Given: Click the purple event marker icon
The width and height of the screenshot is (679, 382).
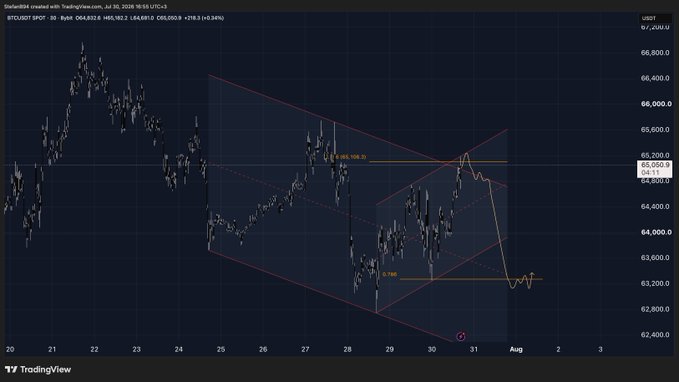Looking at the screenshot, I should [461, 336].
